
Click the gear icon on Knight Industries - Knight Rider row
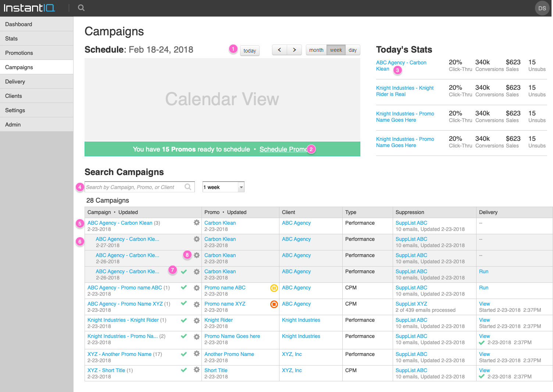coord(197,320)
